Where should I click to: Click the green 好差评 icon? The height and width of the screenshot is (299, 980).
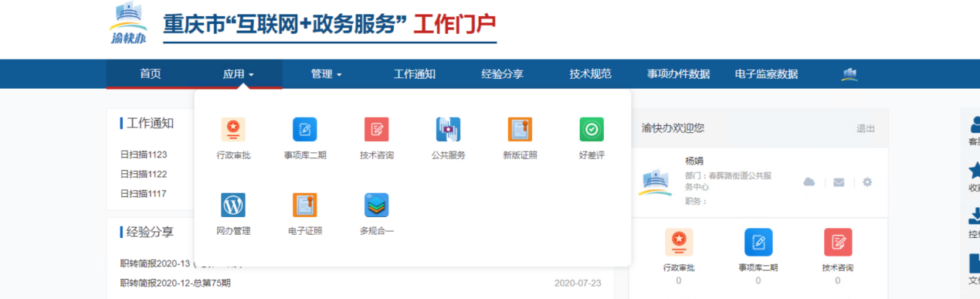592,130
